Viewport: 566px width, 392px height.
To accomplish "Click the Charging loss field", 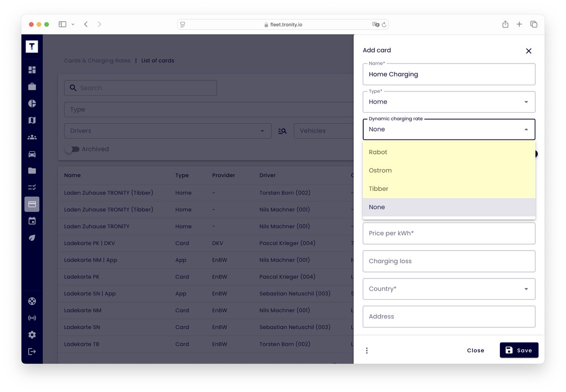I will pyautogui.click(x=449, y=261).
